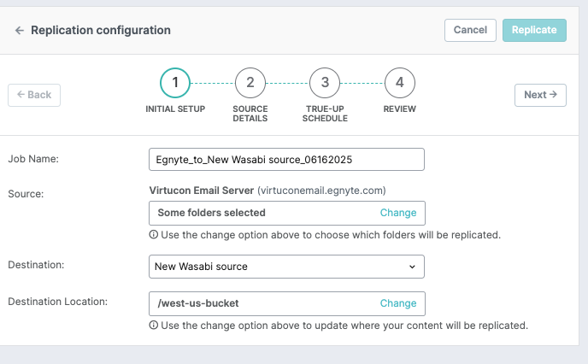Click the Source Details step label

pyautogui.click(x=250, y=114)
